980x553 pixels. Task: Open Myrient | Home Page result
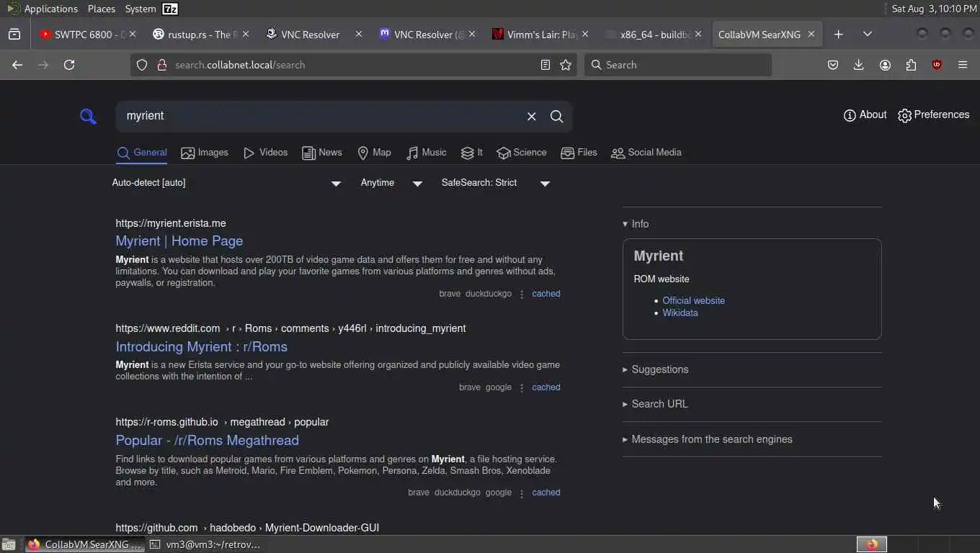pos(179,241)
